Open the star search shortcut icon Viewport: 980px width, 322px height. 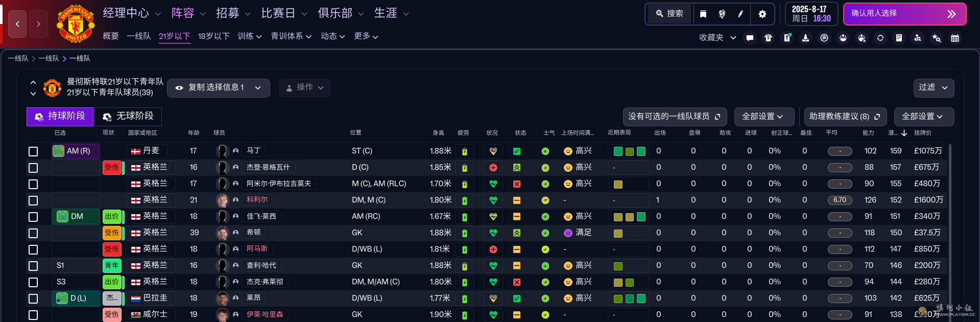[936, 38]
